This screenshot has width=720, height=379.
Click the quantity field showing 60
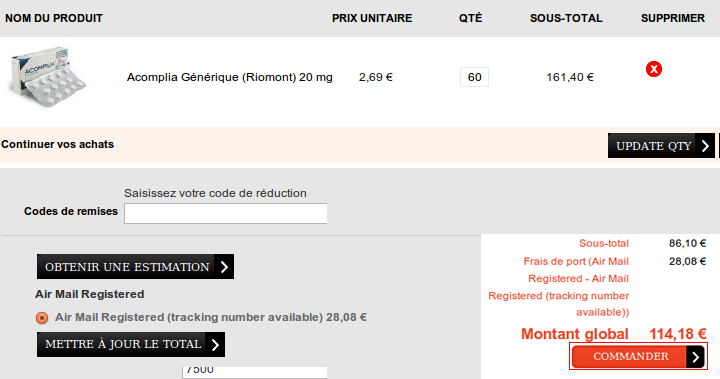point(474,77)
